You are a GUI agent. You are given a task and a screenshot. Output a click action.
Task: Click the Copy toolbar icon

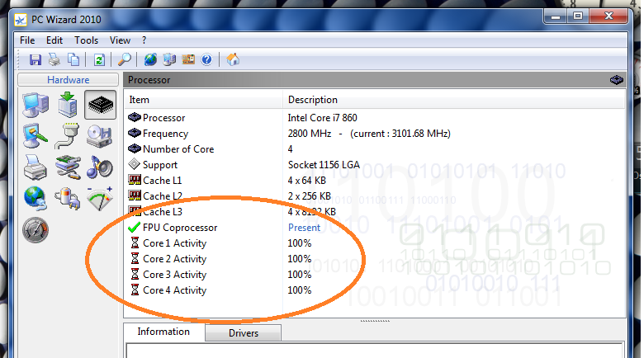click(73, 60)
